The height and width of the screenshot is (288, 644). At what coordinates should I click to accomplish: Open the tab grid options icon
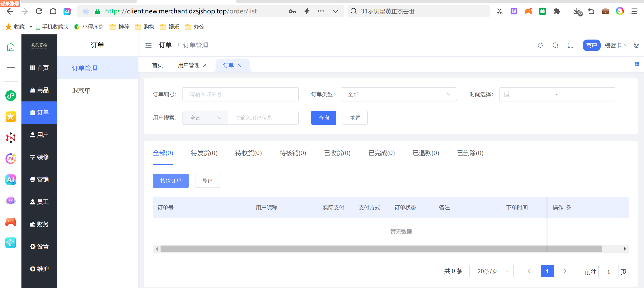click(637, 64)
